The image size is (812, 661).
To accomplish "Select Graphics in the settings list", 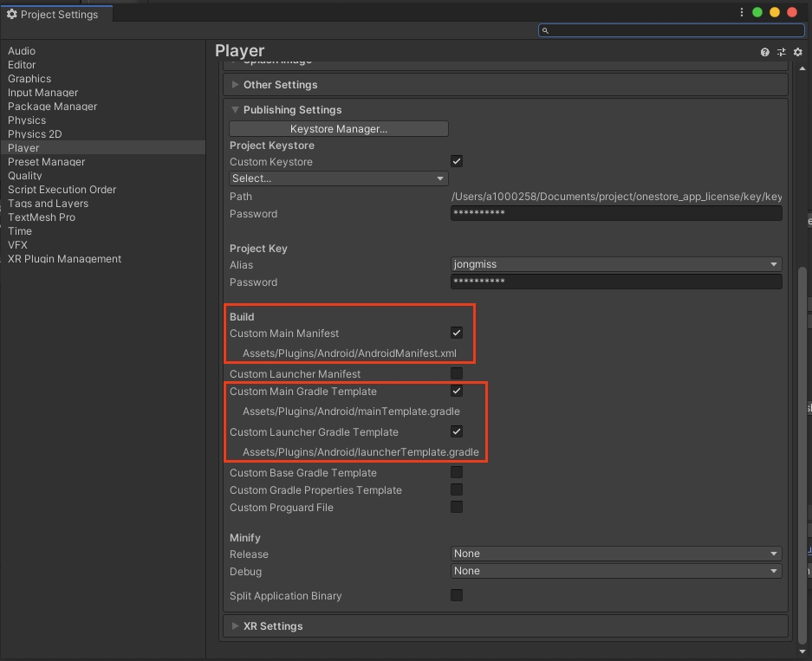I will (29, 79).
